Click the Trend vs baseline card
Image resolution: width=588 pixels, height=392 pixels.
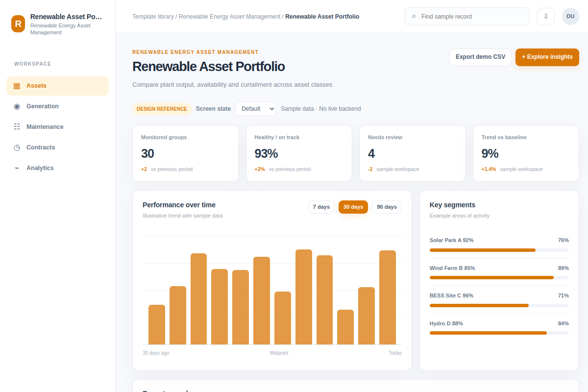(526, 153)
